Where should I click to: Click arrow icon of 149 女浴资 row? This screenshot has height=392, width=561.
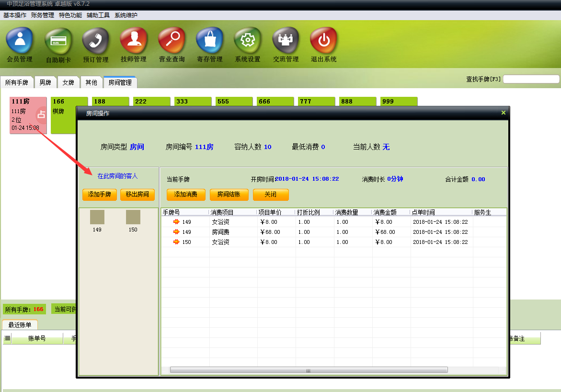click(x=176, y=222)
